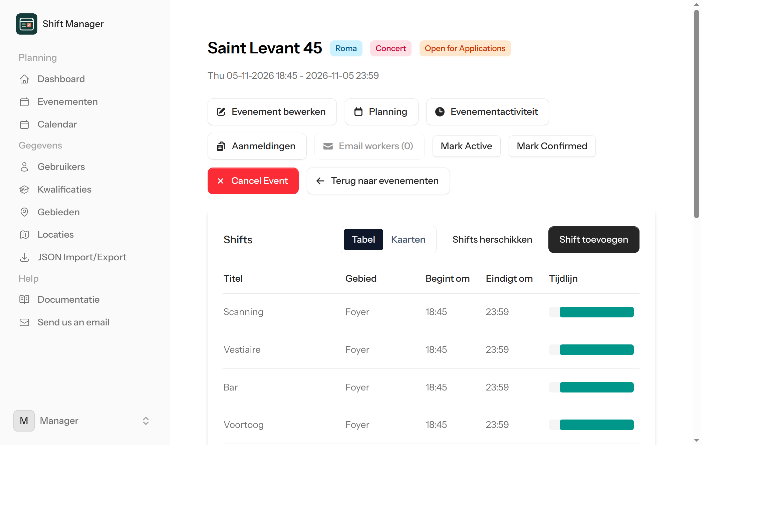Click the JSON Import/Export download icon
Image resolution: width=766 pixels, height=532 pixels.
[x=24, y=257]
